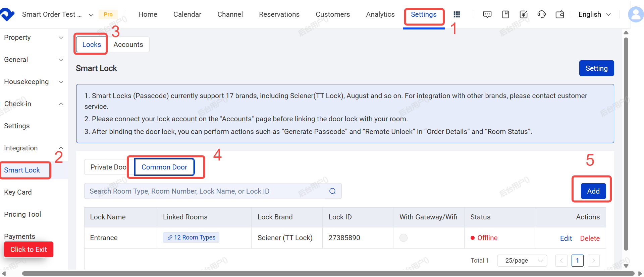This screenshot has width=644, height=277.
Task: Open the Customers menu
Action: 333,14
